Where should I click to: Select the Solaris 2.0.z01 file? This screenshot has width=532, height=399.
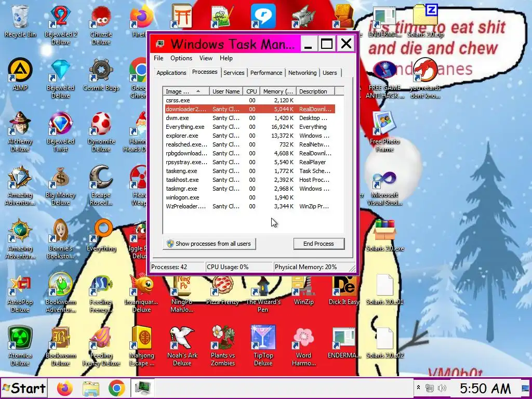point(385,289)
